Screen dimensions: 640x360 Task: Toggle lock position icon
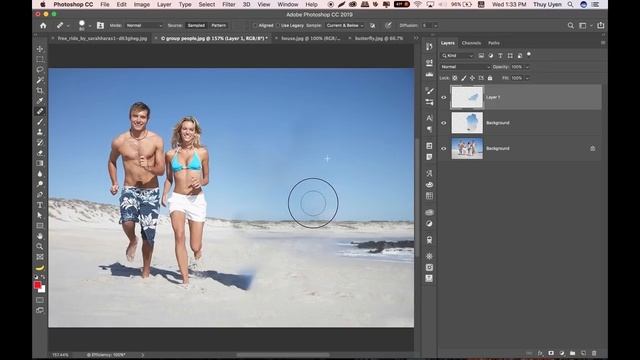472,78
